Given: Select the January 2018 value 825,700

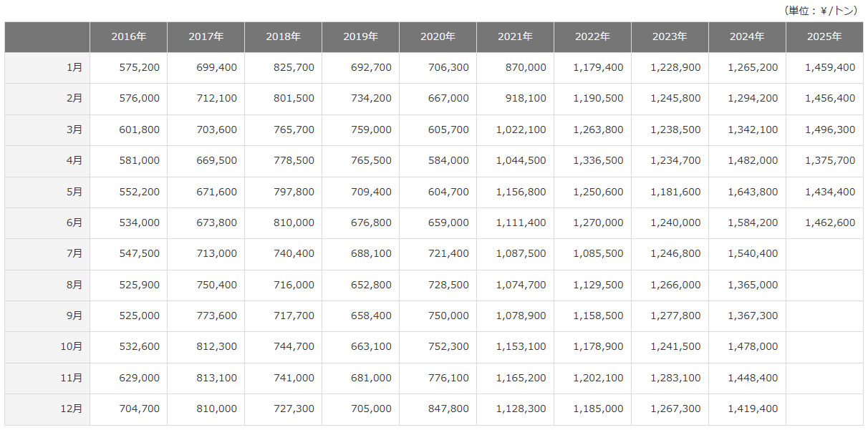Looking at the screenshot, I should point(294,67).
